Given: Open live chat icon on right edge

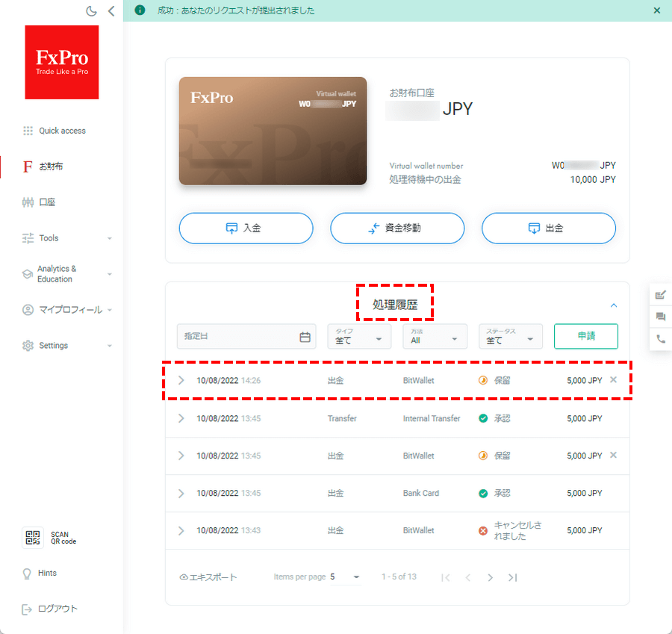Looking at the screenshot, I should 661,317.
